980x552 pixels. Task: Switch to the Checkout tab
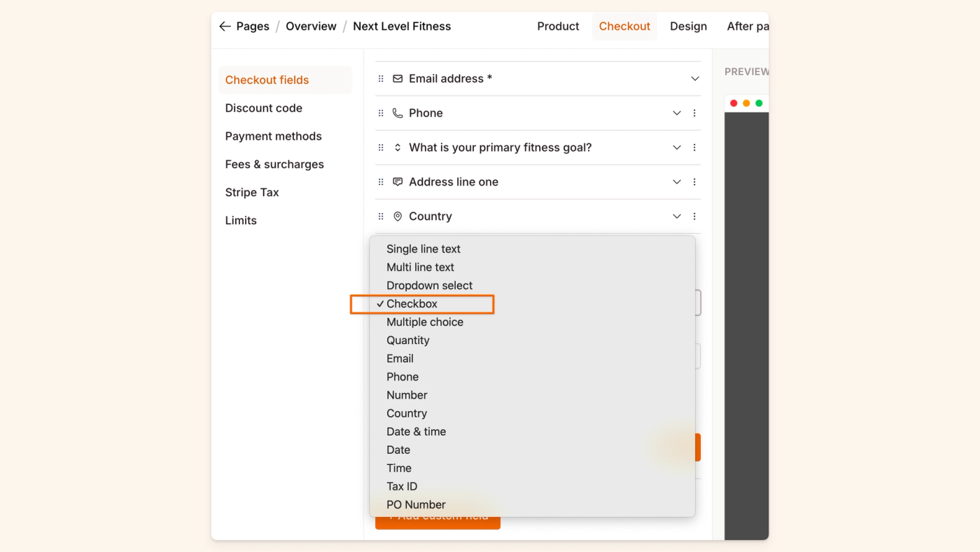(x=624, y=26)
